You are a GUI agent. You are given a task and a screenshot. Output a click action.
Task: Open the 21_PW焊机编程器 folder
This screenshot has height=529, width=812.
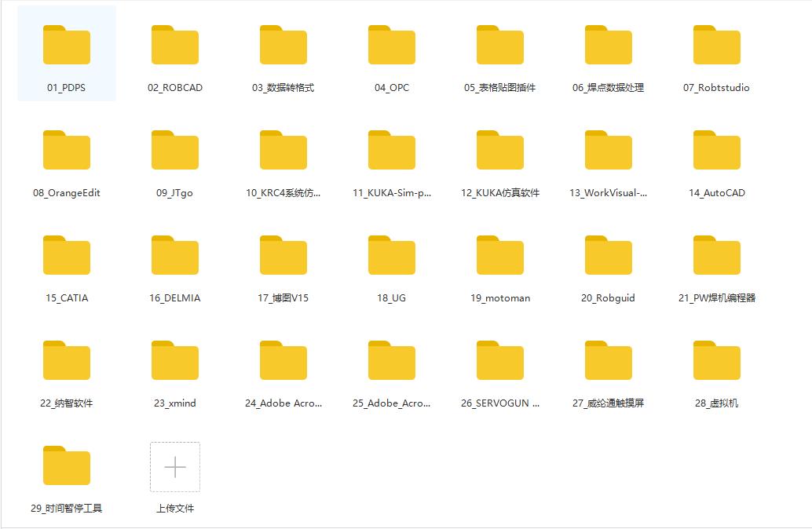point(716,256)
